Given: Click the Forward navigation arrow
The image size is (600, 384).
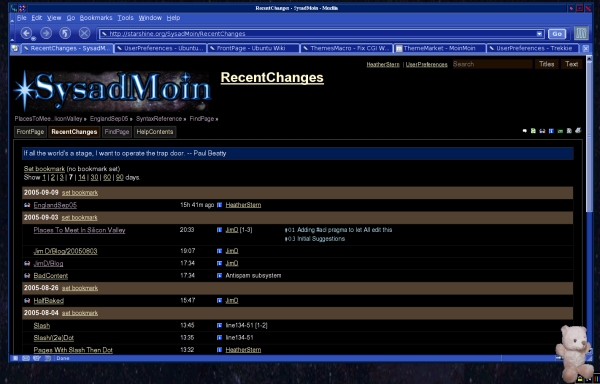Looking at the screenshot, I should 46,33.
